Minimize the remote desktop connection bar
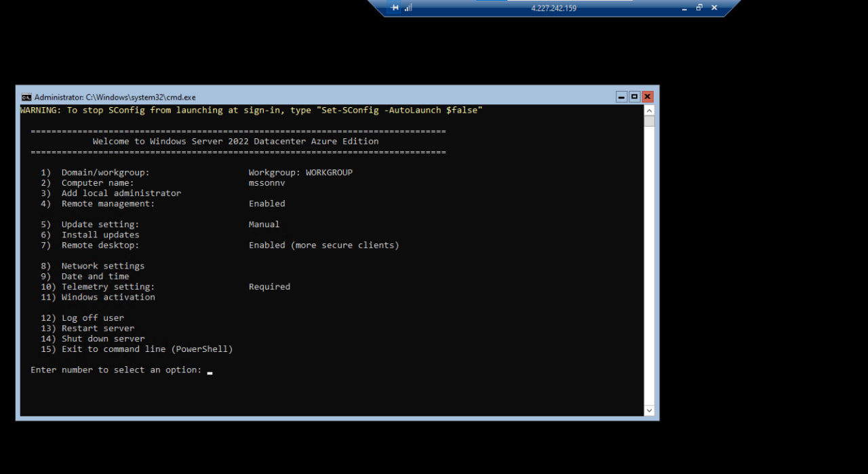Viewport: 868px width, 474px height. coord(684,8)
